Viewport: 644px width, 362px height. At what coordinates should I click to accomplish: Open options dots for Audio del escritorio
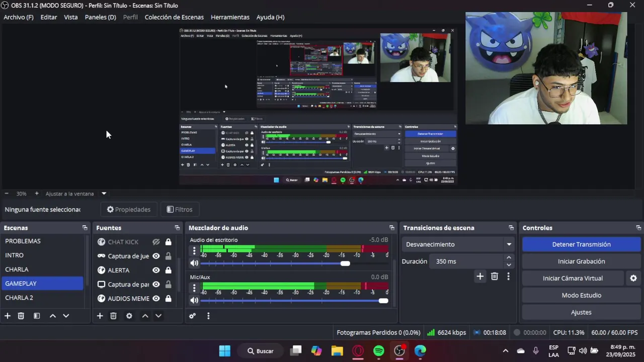point(194,250)
